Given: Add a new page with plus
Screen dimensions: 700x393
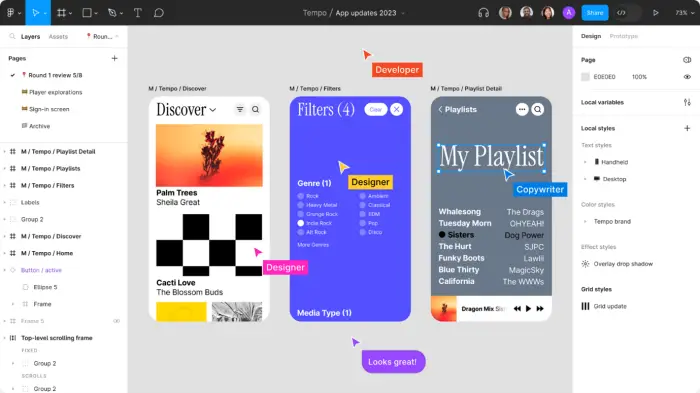Looking at the screenshot, I should (115, 58).
